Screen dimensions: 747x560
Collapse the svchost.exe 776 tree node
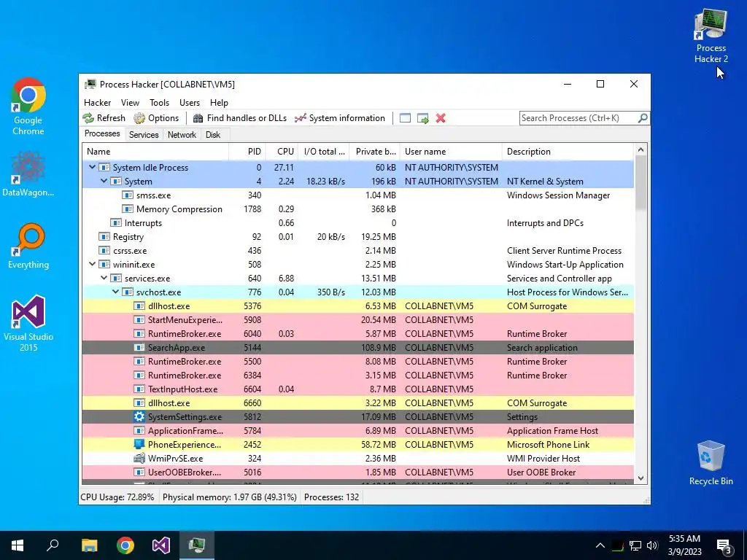pos(116,292)
